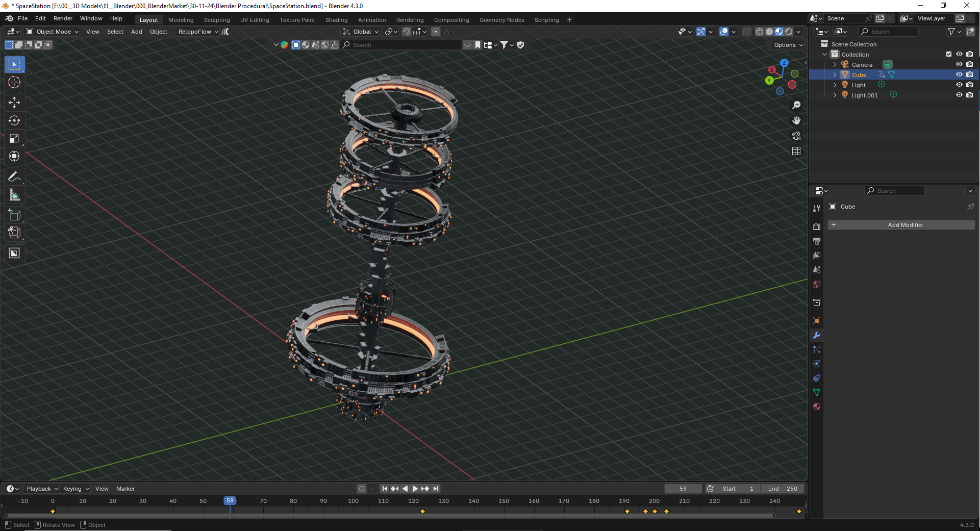Image resolution: width=980 pixels, height=531 pixels.
Task: Expand the Light.001 item in outliner
Action: point(835,95)
